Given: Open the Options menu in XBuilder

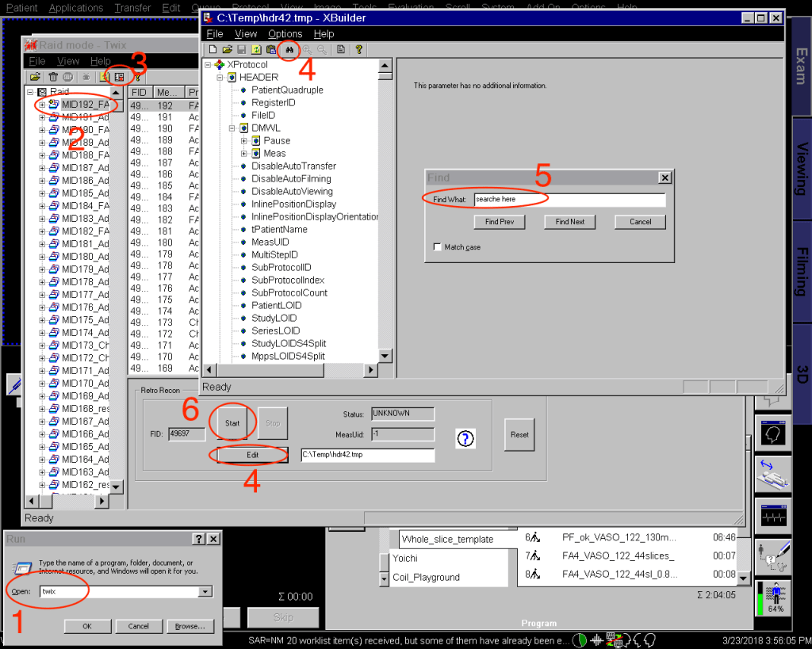Looking at the screenshot, I should click(x=285, y=34).
